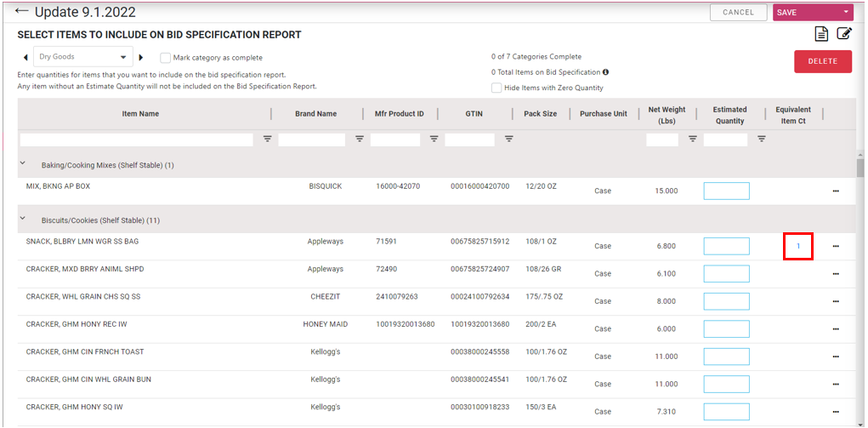The image size is (868, 428).
Task: Focus the Item Name filter field
Action: click(x=136, y=140)
